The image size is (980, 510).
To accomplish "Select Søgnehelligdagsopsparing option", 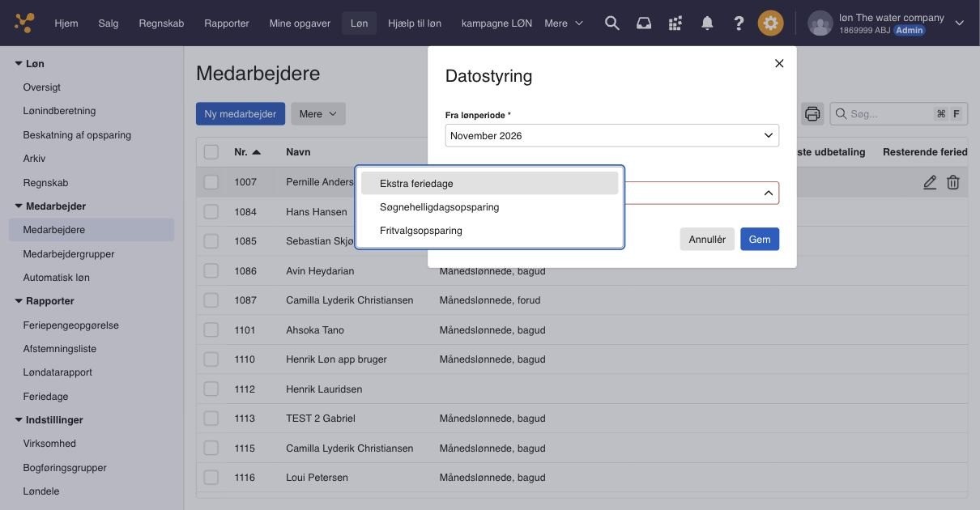I will tap(489, 207).
